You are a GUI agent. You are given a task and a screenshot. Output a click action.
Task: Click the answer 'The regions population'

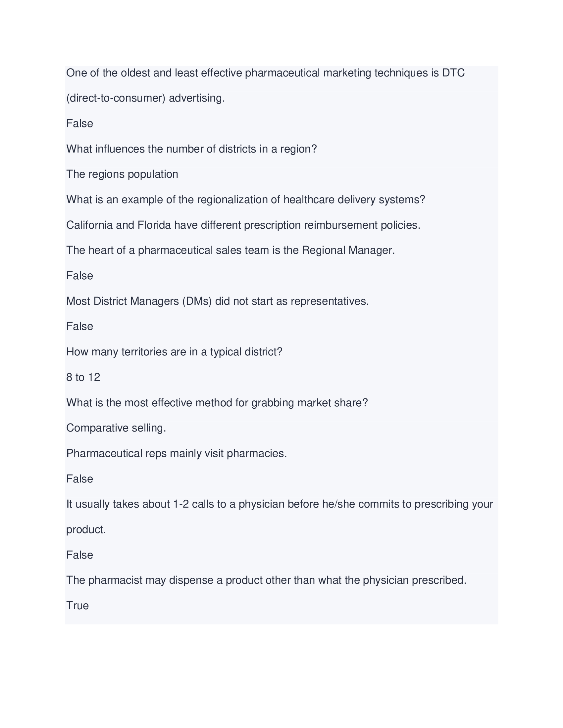coord(122,174)
